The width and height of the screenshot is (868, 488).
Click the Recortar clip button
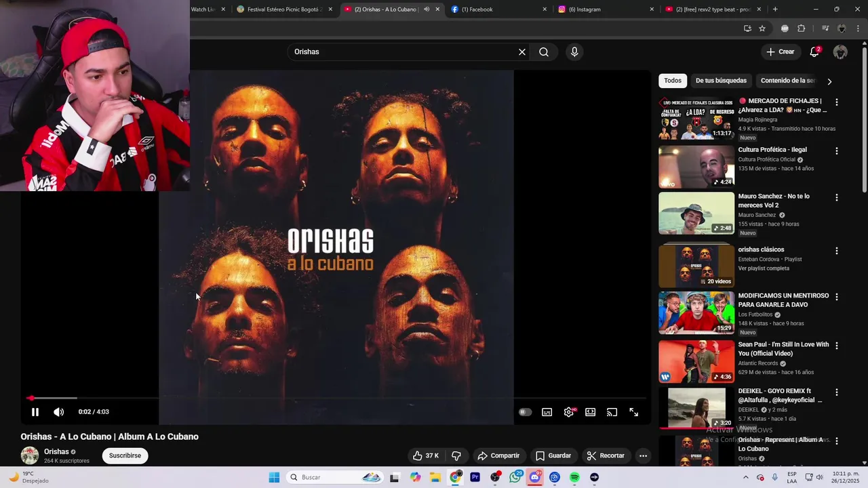click(x=606, y=455)
